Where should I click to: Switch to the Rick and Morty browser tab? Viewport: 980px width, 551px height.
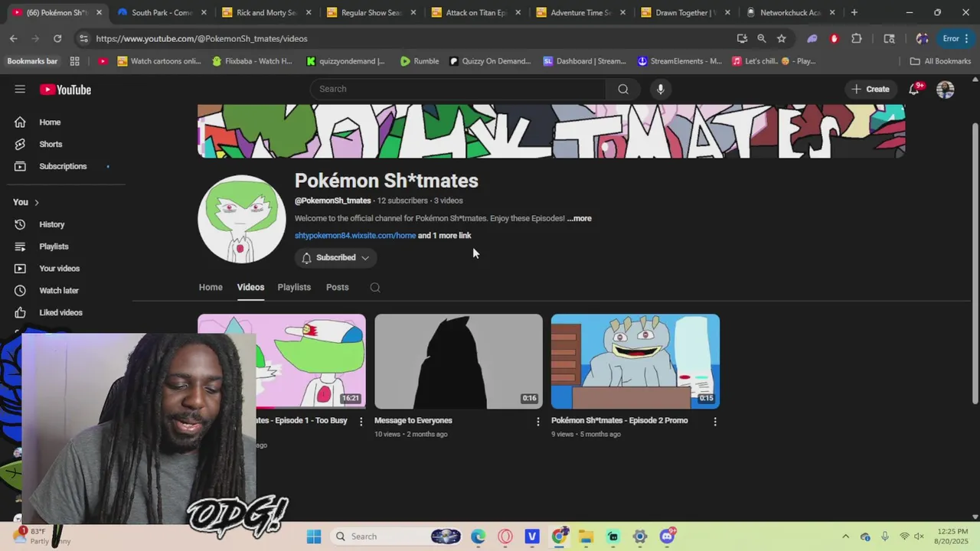[266, 12]
